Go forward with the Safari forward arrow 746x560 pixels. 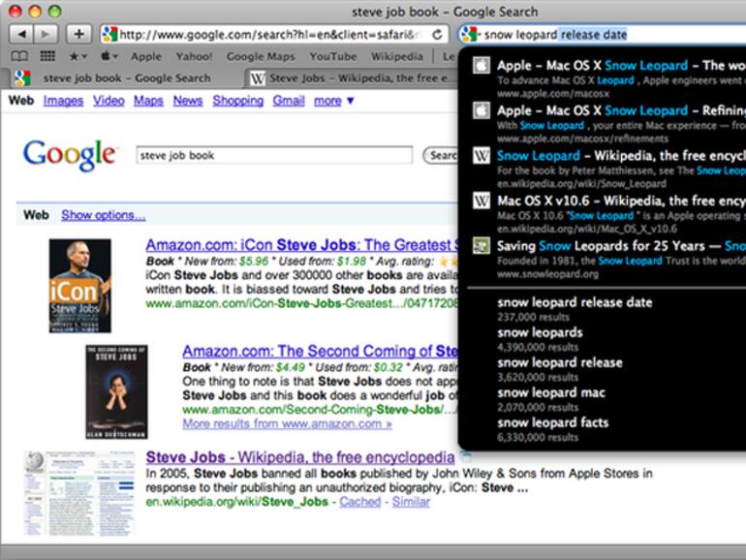(46, 34)
